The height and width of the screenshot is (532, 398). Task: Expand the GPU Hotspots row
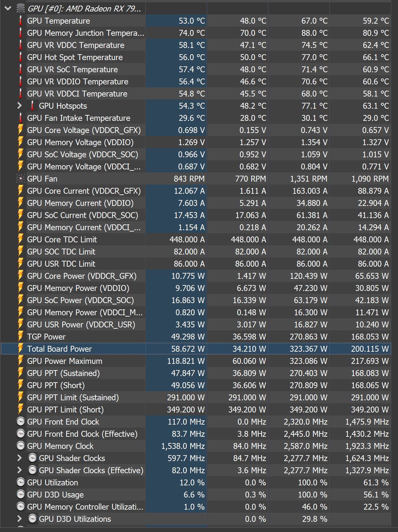[19, 106]
